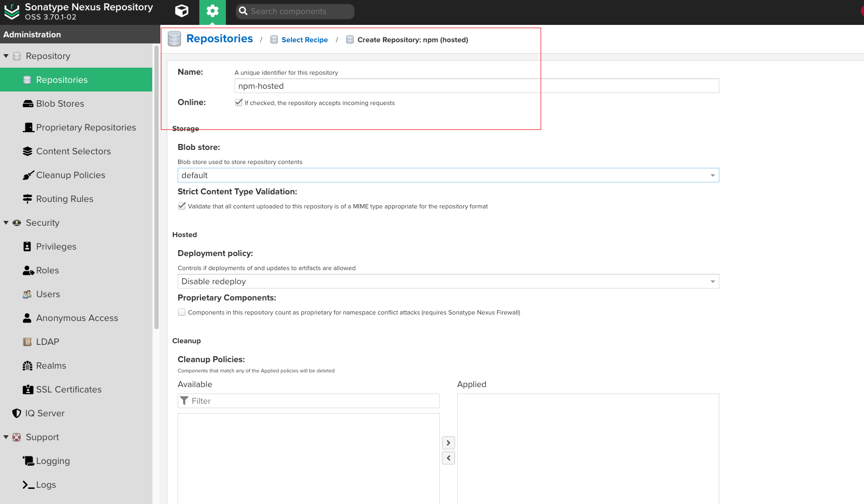This screenshot has width=864, height=504.
Task: Click the Content Selectors layers icon
Action: (x=28, y=151)
